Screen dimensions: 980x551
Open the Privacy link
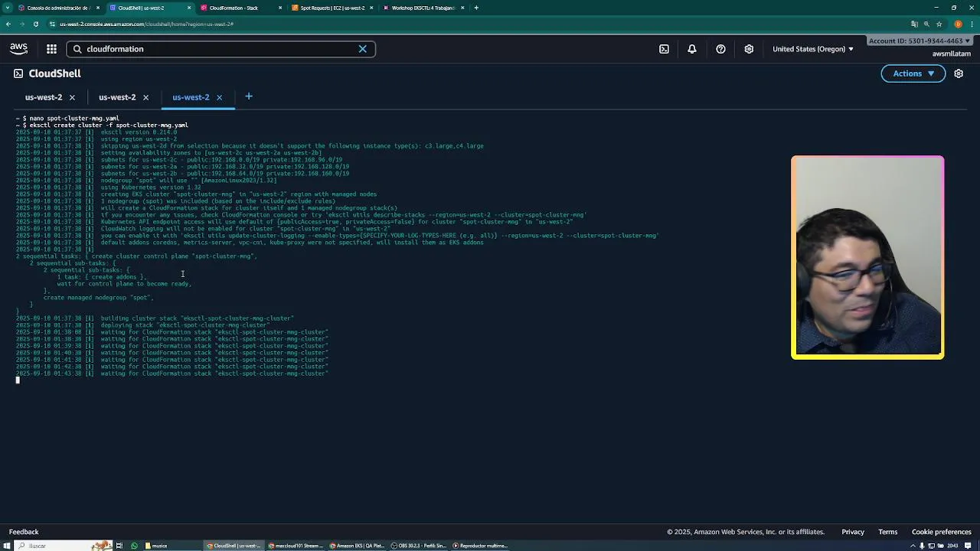click(x=853, y=532)
